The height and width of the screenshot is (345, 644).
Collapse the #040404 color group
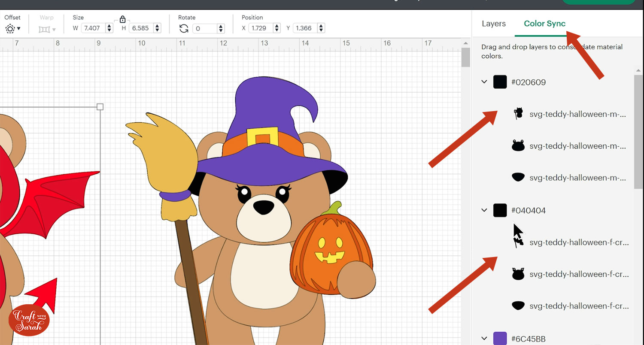tap(484, 210)
